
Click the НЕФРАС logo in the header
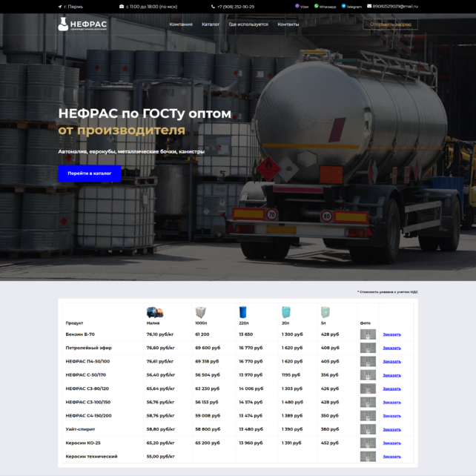(82, 24)
